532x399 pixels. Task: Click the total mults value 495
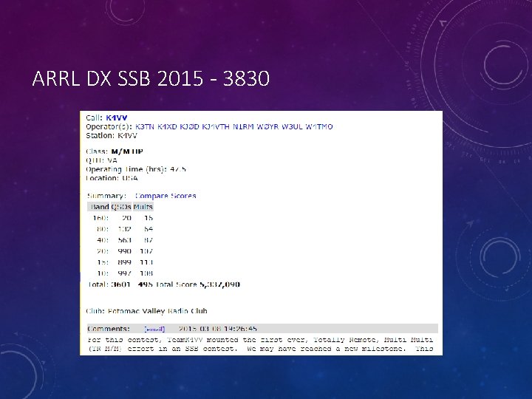146,284
